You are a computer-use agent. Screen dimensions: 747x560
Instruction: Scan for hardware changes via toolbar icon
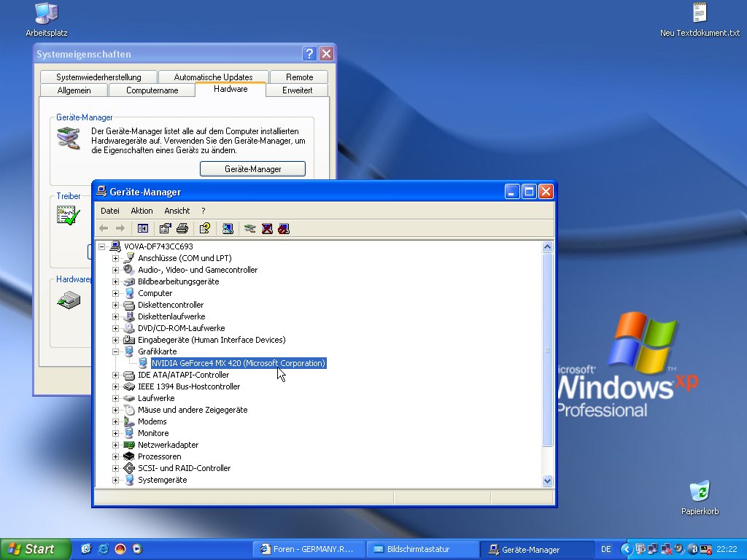point(228,228)
